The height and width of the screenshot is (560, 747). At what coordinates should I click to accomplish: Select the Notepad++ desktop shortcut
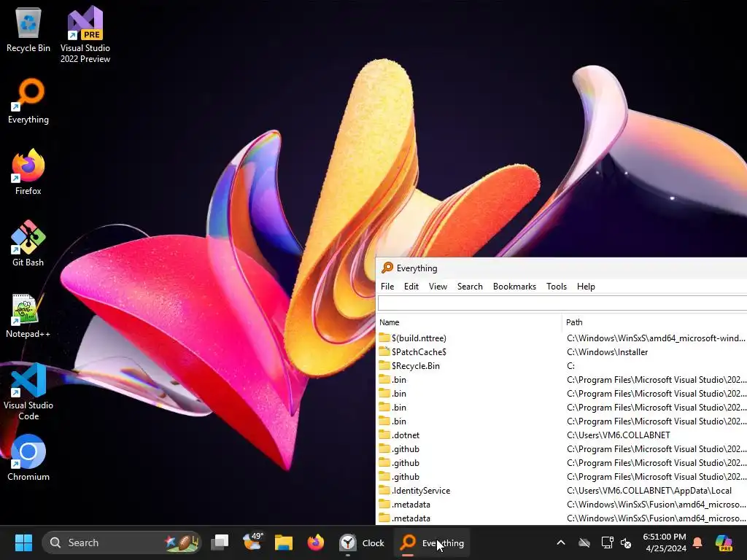28,315
